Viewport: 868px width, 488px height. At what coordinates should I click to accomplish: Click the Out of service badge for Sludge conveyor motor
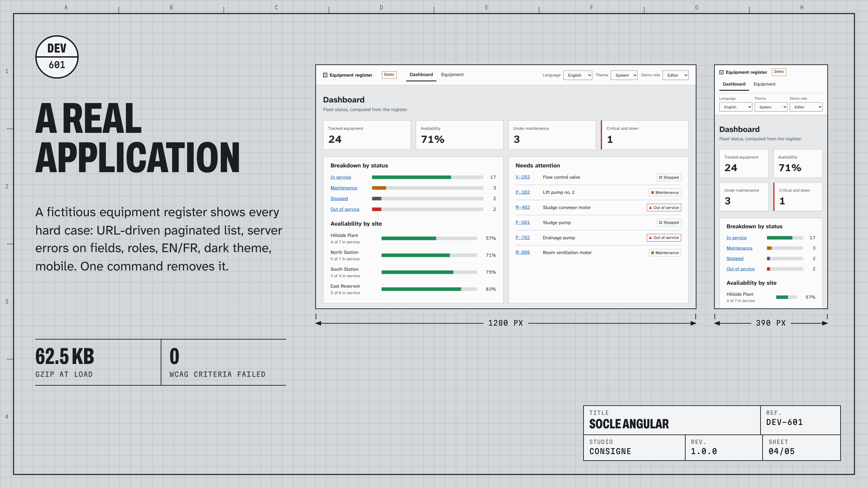664,208
